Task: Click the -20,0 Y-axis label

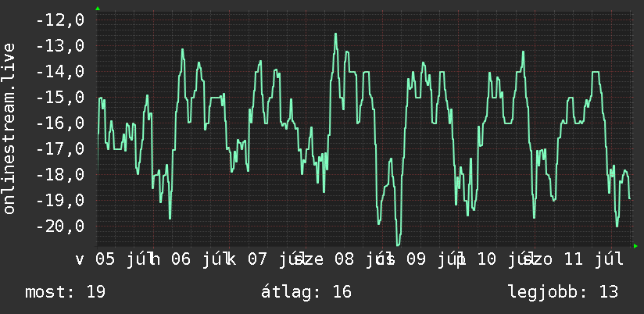Action: [60, 226]
